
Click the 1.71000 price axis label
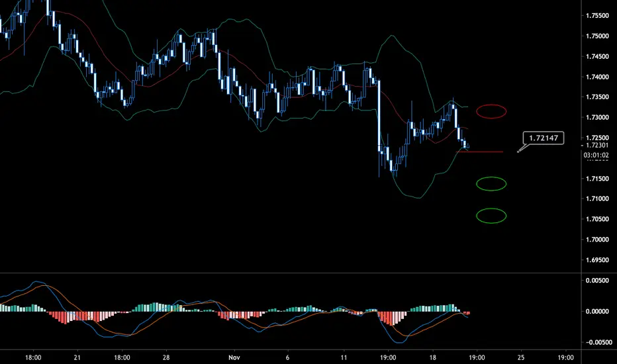pyautogui.click(x=597, y=199)
